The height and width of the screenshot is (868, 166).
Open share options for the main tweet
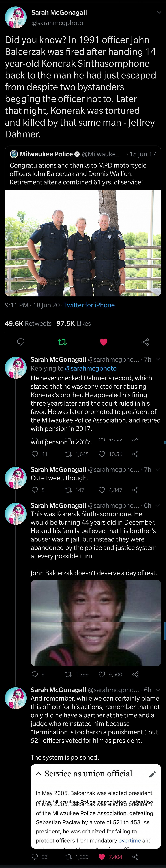(x=145, y=342)
